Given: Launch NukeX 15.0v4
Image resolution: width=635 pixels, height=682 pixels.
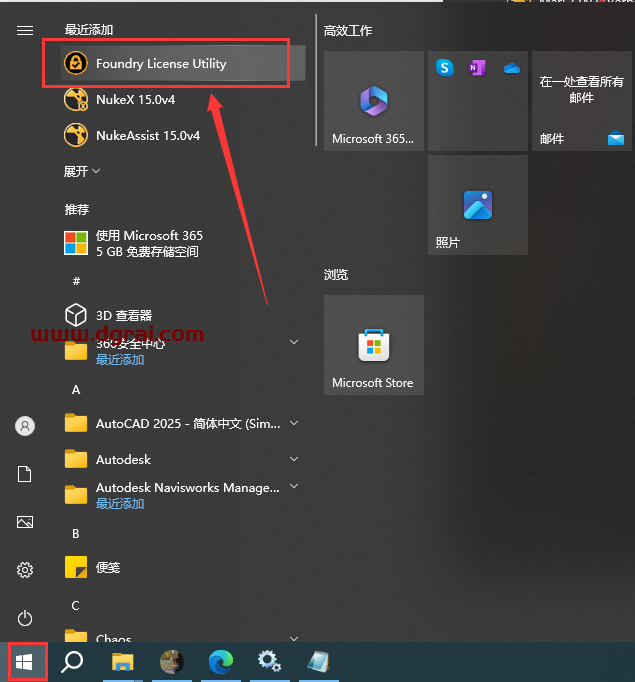Looking at the screenshot, I should click(183, 100).
